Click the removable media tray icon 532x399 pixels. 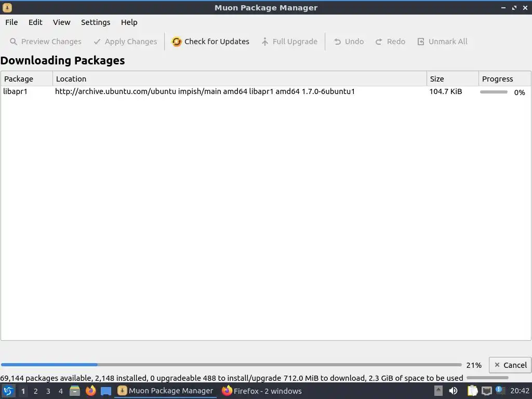438,391
